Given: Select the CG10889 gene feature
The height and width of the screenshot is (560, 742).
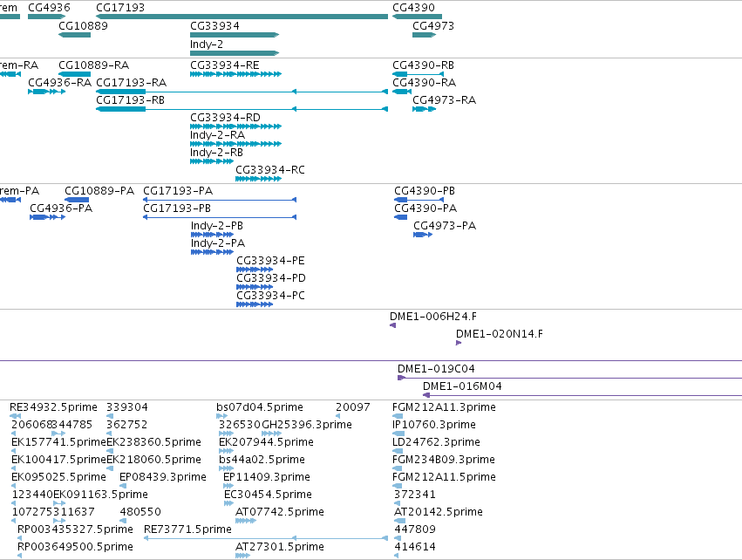Looking at the screenshot, I should point(74,35).
